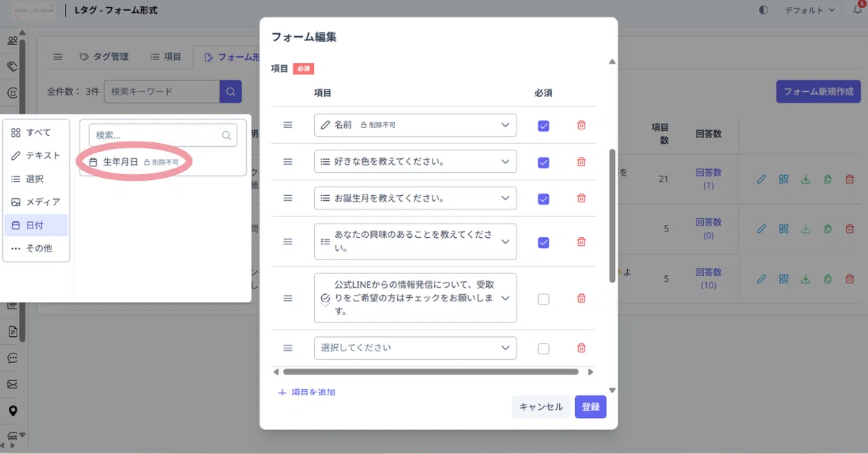The width and height of the screenshot is (868, 454).
Task: Open 回答数 (10) link
Action: pyautogui.click(x=708, y=278)
